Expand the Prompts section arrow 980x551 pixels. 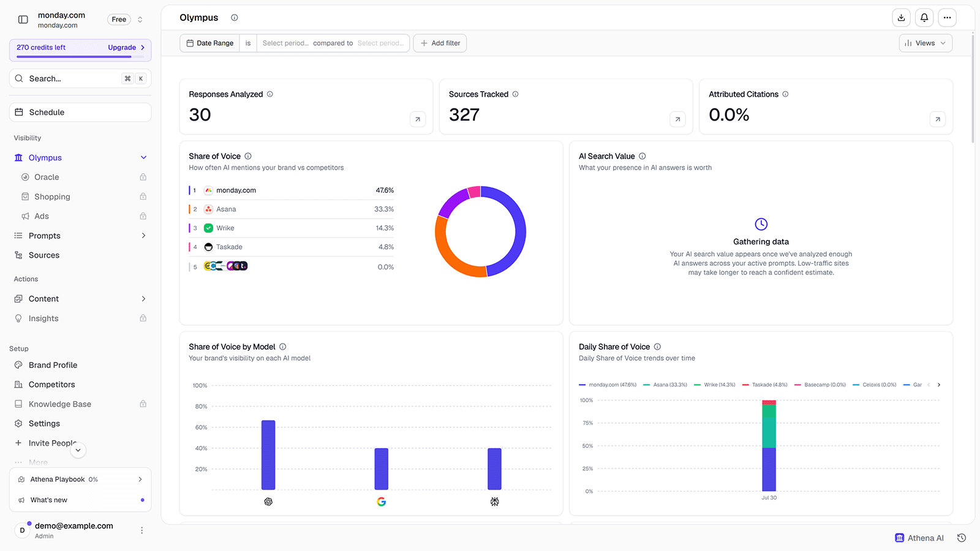tap(144, 236)
